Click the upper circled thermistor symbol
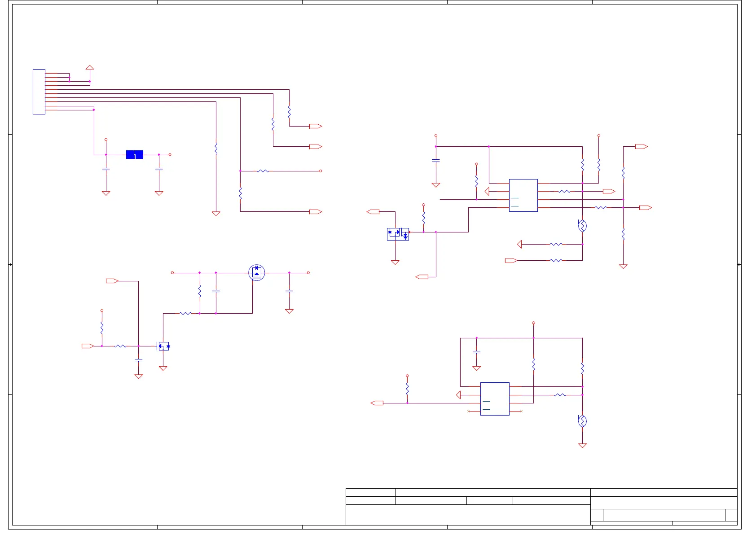This screenshot has width=756, height=534. [x=582, y=225]
